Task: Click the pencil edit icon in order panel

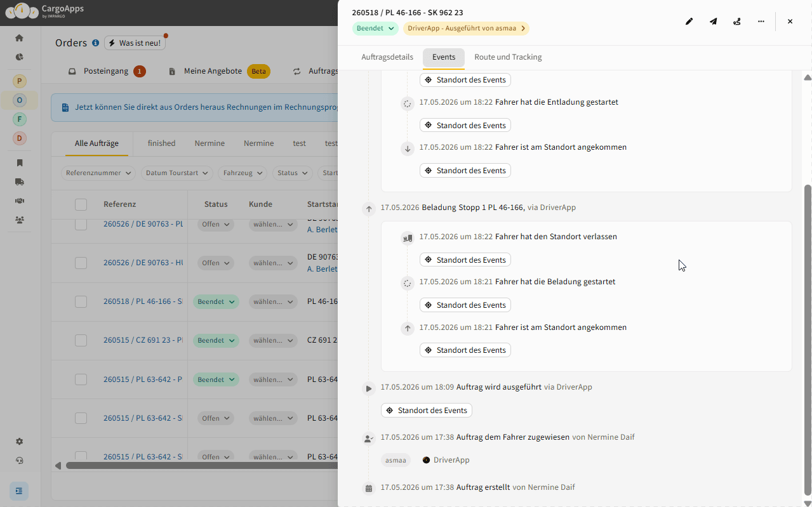Action: (x=689, y=22)
